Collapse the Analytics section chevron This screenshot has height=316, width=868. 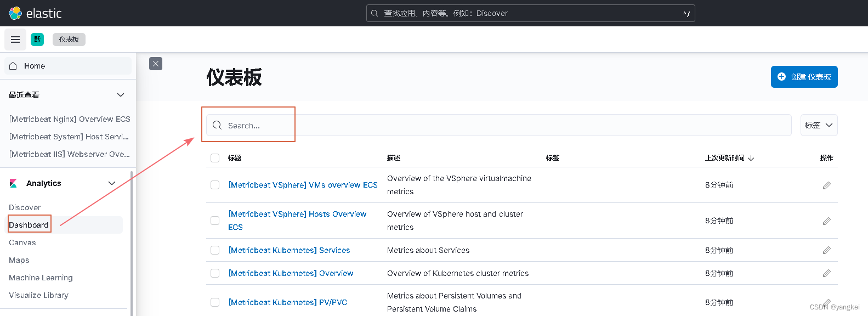click(112, 183)
